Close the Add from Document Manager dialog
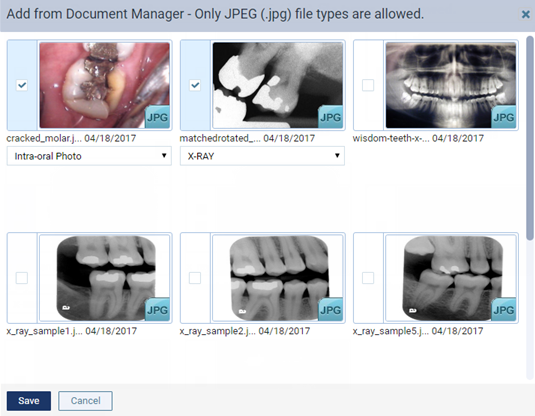535x416 pixels. tap(525, 14)
